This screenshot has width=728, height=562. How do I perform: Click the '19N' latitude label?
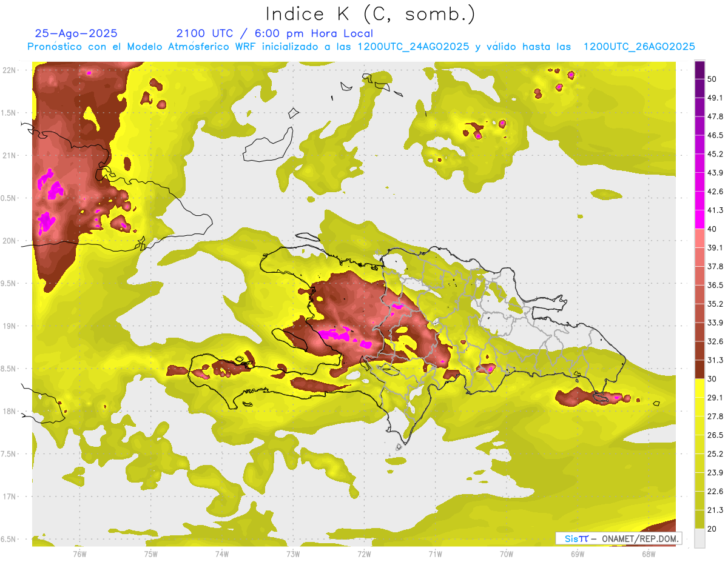(10, 326)
